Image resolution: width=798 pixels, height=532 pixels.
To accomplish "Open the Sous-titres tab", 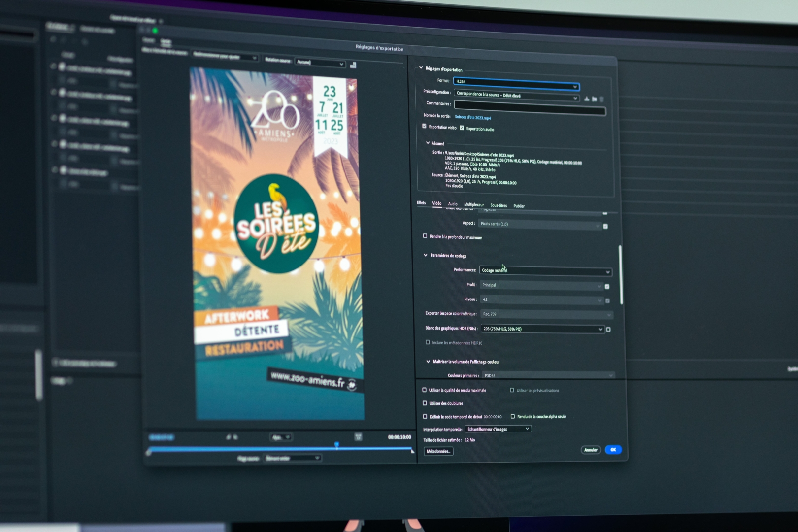I will click(x=499, y=205).
